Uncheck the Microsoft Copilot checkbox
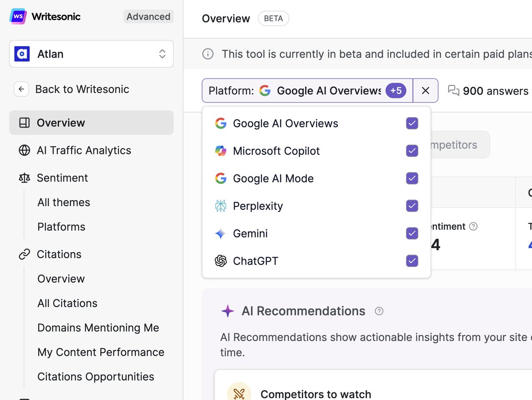The width and height of the screenshot is (532, 400). coord(412,151)
